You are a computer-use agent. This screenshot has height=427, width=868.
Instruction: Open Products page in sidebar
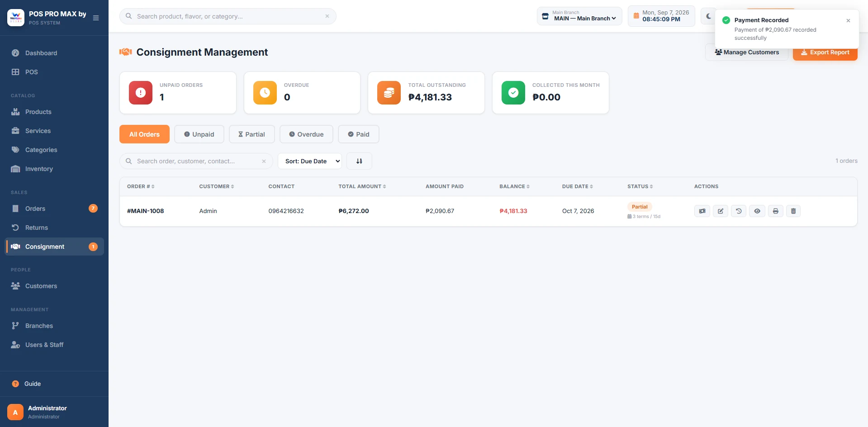click(x=54, y=112)
